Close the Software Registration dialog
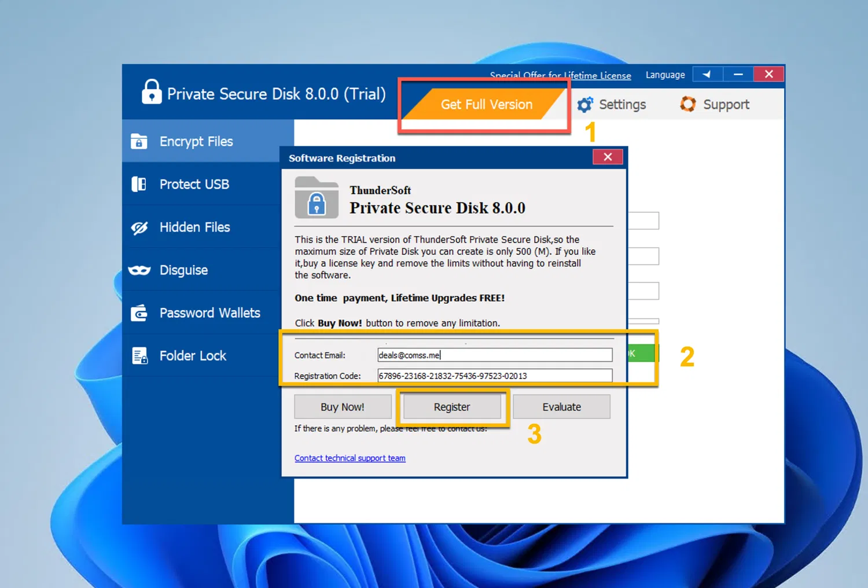This screenshot has height=588, width=868. (608, 157)
